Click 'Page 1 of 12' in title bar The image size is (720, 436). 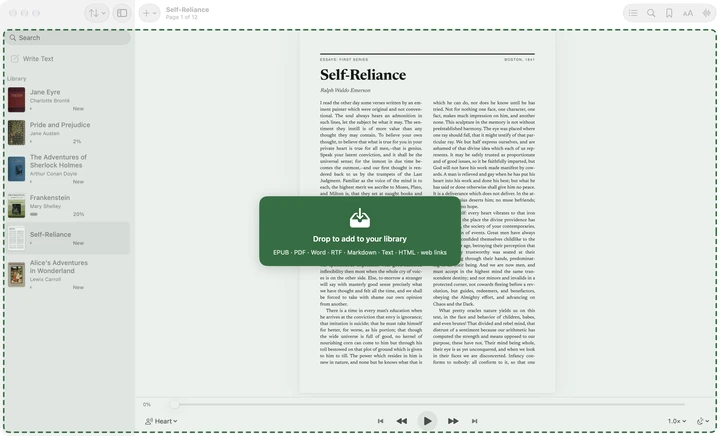pos(181,17)
